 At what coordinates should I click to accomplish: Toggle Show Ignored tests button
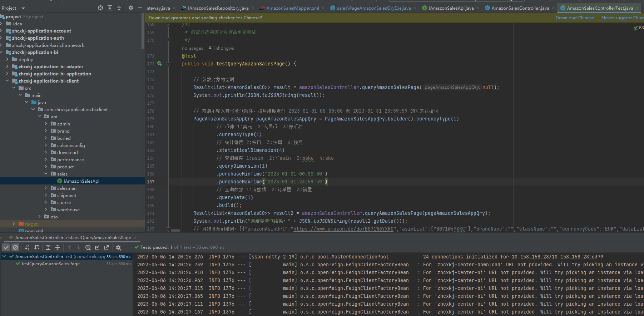click(x=15, y=247)
